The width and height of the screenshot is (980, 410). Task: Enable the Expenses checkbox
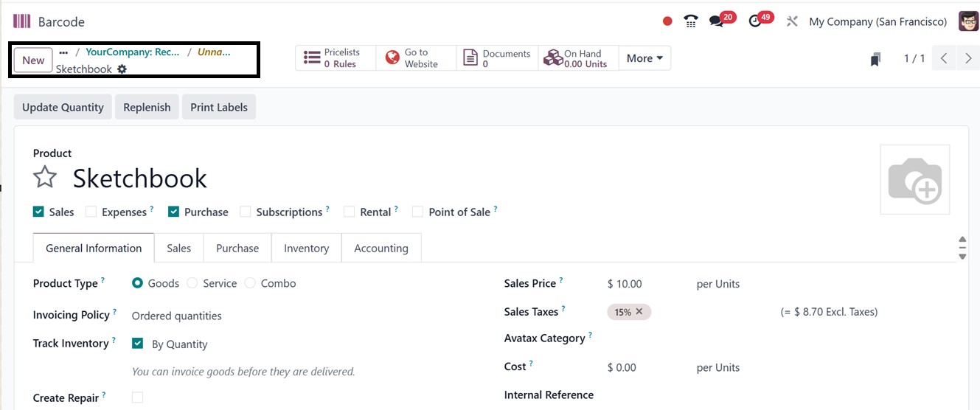(91, 212)
